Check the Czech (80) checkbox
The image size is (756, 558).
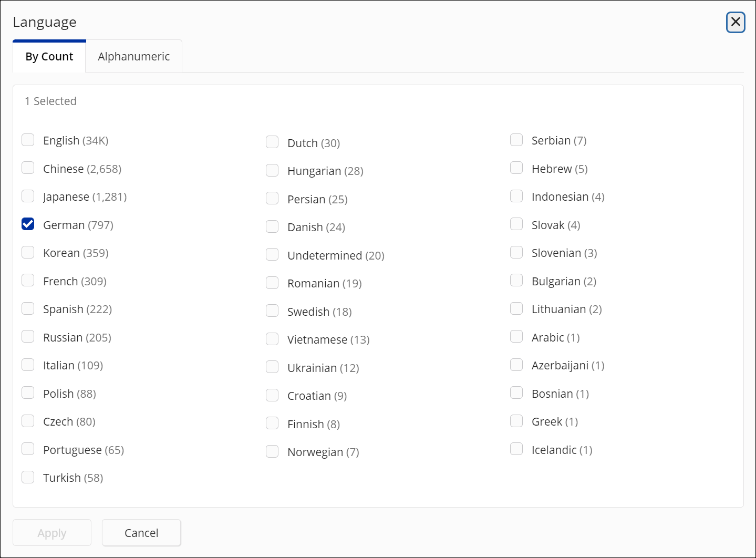click(x=28, y=421)
